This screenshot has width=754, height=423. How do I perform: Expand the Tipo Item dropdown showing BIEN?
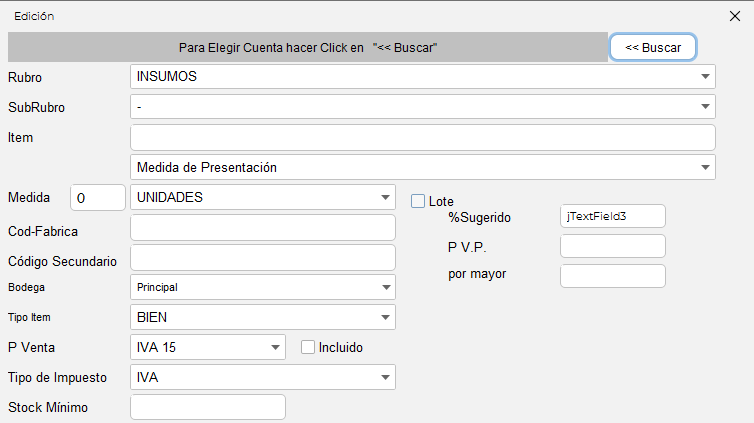[263, 317]
